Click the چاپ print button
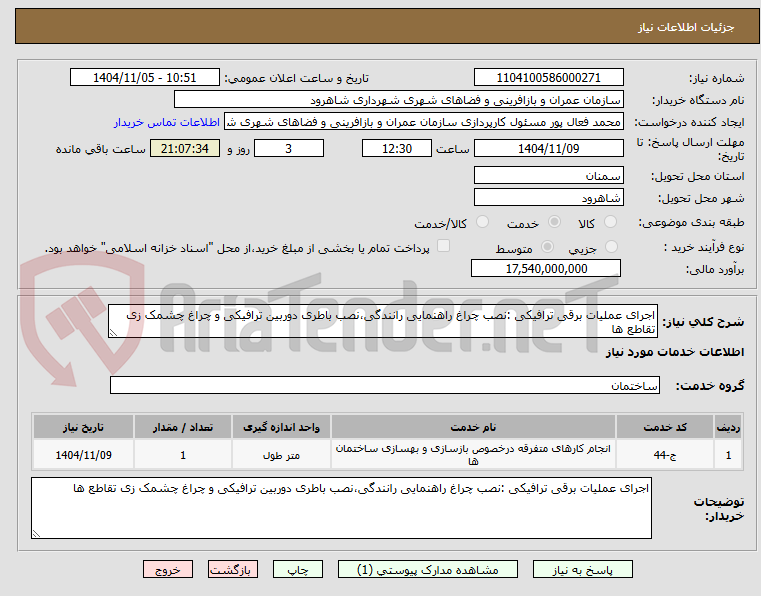The image size is (761, 596). (x=298, y=569)
